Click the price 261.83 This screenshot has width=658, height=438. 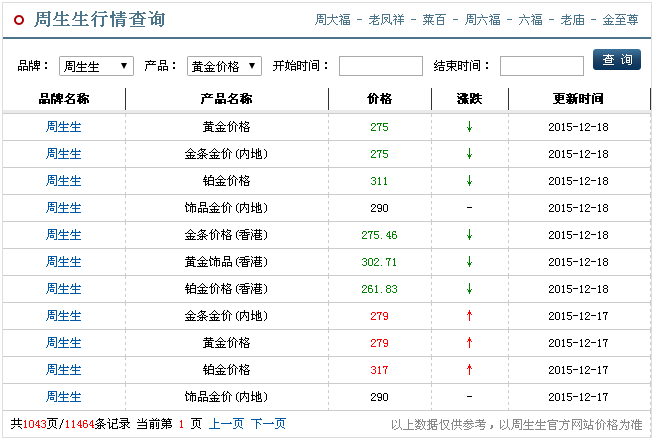point(379,289)
